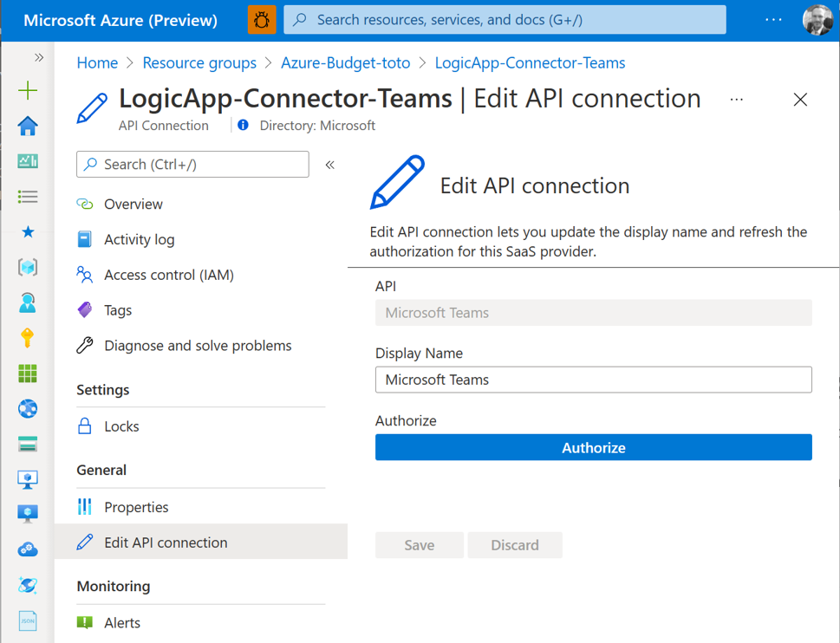
Task: Open the Properties menu item
Action: tap(201, 507)
